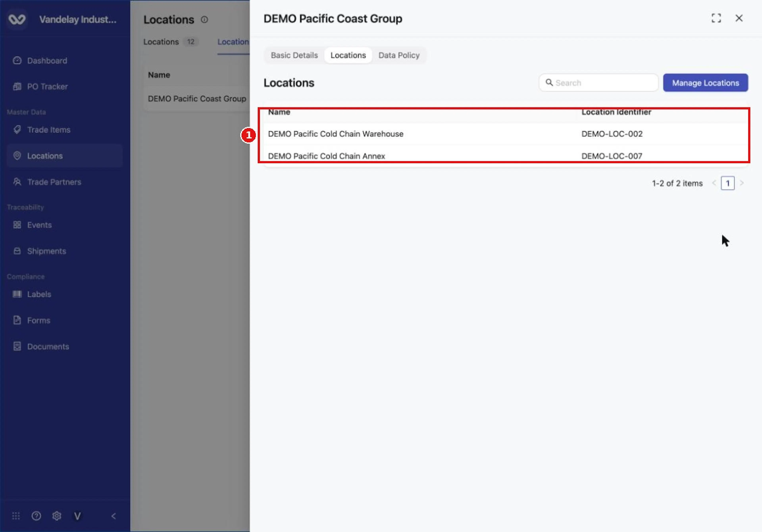Open Forms in sidebar
This screenshot has width=762, height=532.
point(65,320)
